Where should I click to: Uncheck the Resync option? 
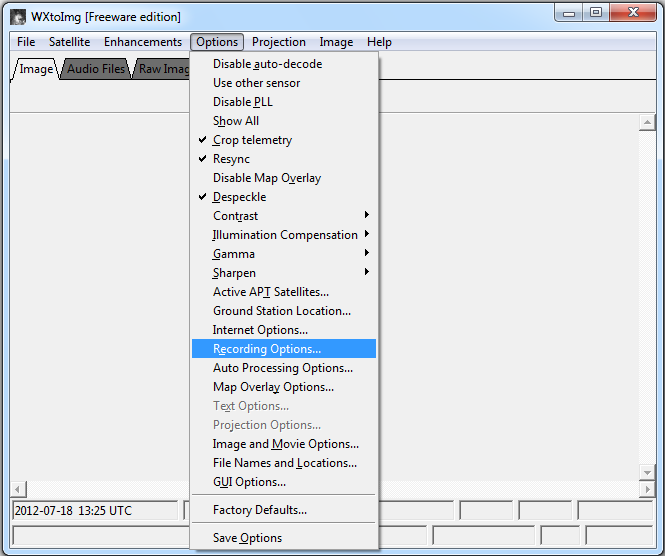(x=284, y=159)
